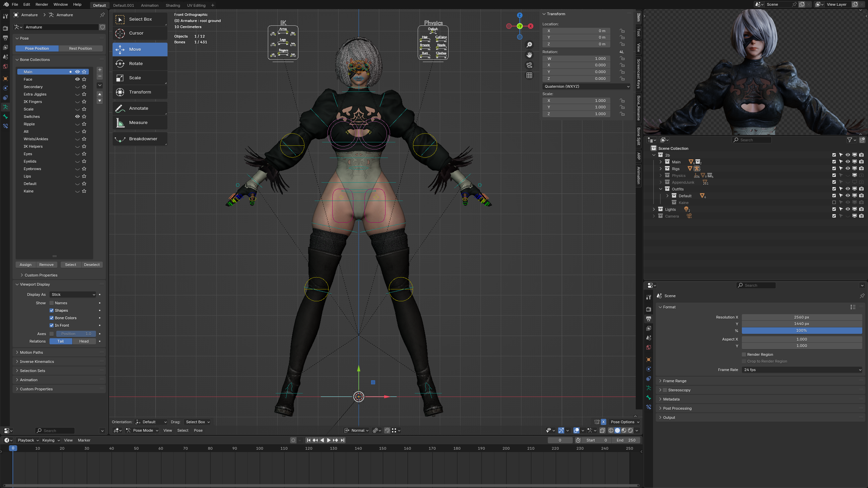Screen dimensions: 868x488
Task: Select the Select Box tool
Action: 140,19
